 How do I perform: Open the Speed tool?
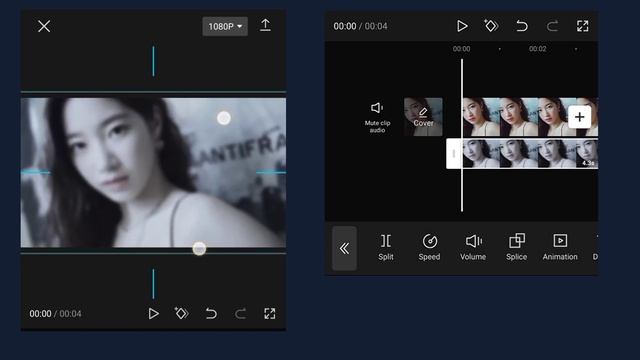tap(429, 247)
